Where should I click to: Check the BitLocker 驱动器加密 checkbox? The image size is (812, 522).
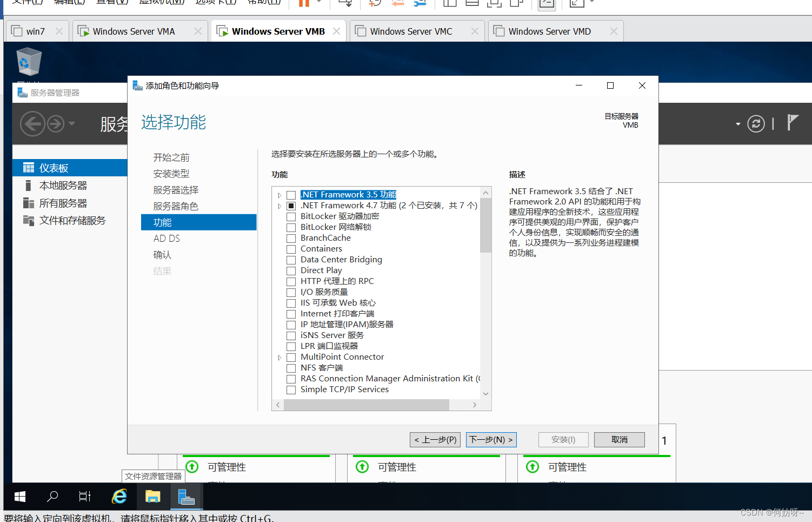point(291,217)
